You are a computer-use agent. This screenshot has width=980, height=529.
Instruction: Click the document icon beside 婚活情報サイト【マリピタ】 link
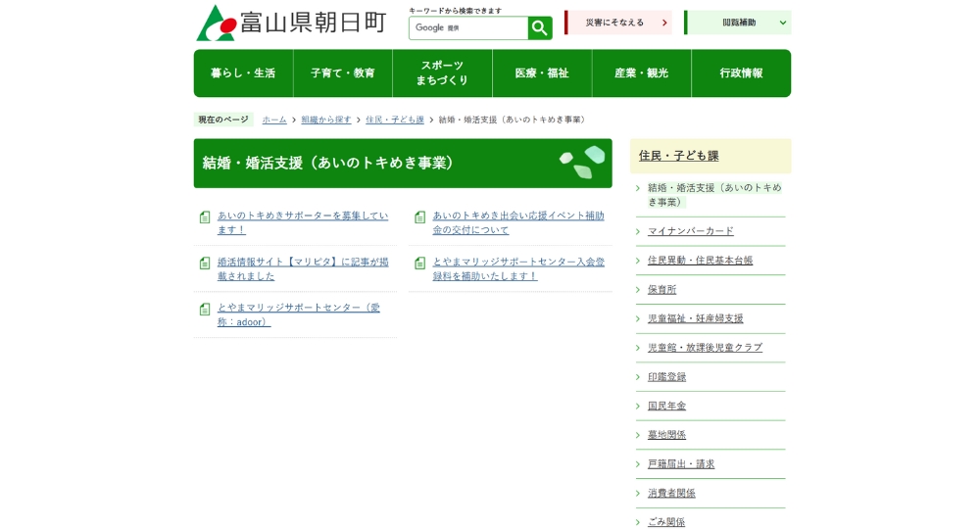tap(205, 264)
